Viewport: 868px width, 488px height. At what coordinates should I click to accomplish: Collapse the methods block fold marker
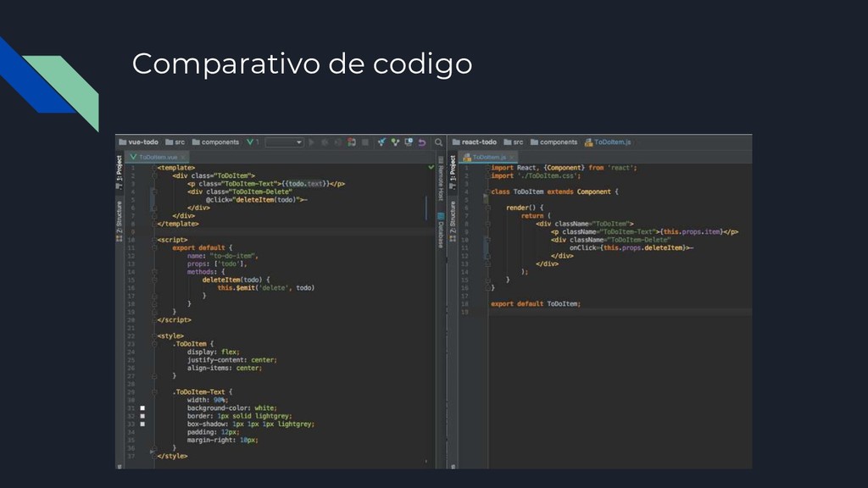pos(154,272)
